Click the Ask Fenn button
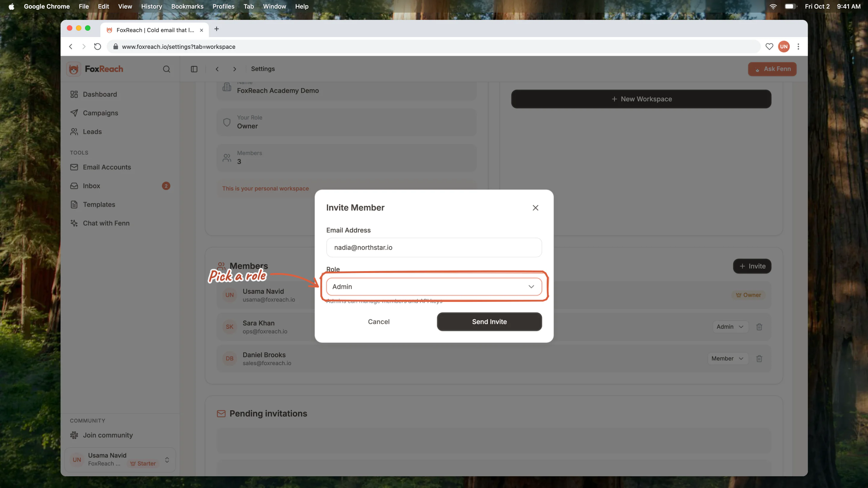The image size is (868, 488). tap(772, 69)
